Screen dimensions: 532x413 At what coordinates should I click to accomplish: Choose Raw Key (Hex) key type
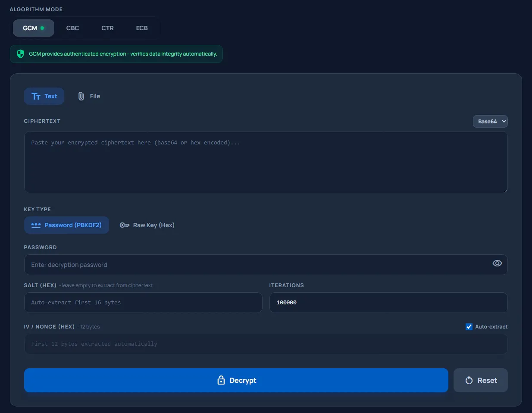tap(147, 225)
